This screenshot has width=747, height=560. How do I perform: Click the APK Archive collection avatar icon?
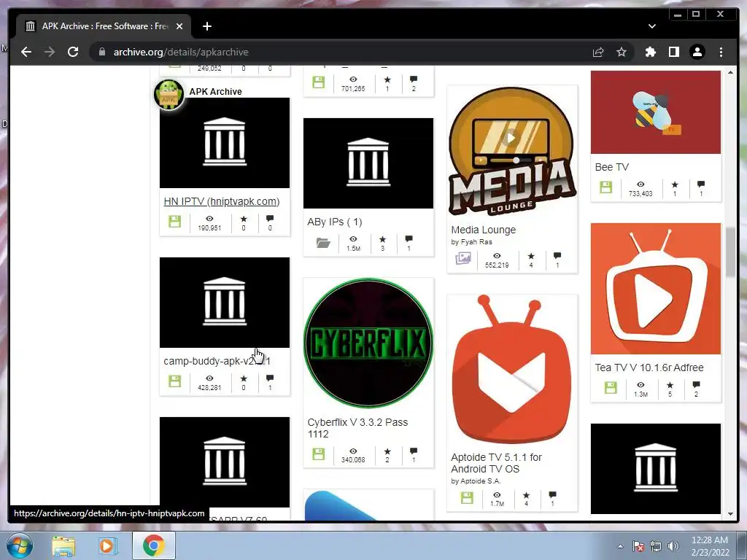point(169,94)
